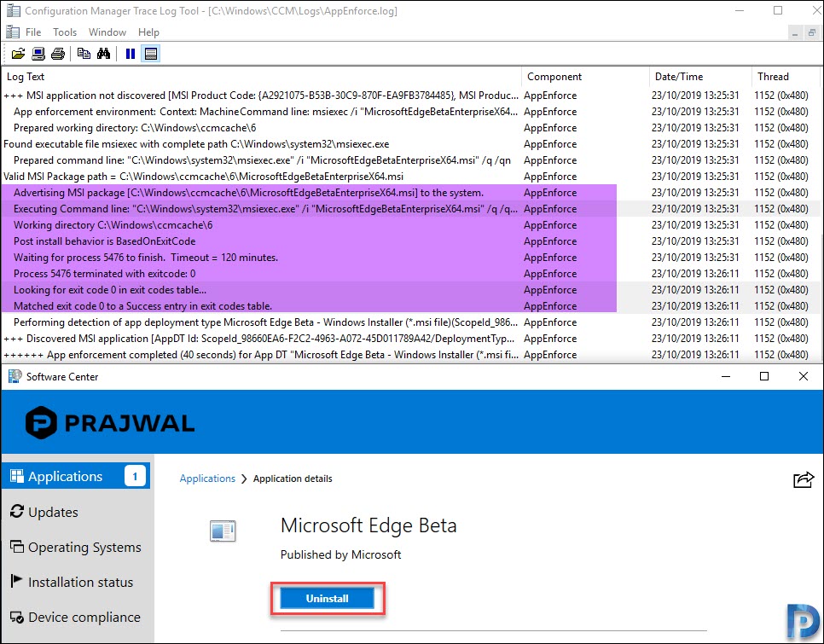
Task: Click the 'Application details' breadcrumb text
Action: pos(293,479)
